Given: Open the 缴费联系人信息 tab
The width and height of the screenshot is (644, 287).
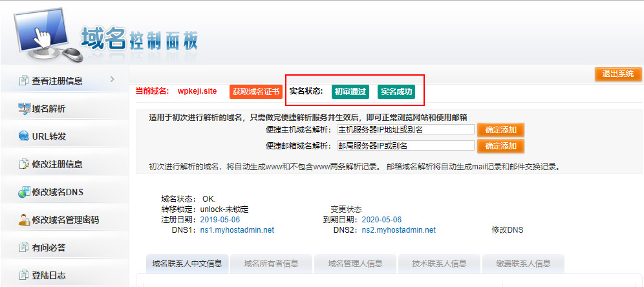Looking at the screenshot, I should click(x=524, y=263).
